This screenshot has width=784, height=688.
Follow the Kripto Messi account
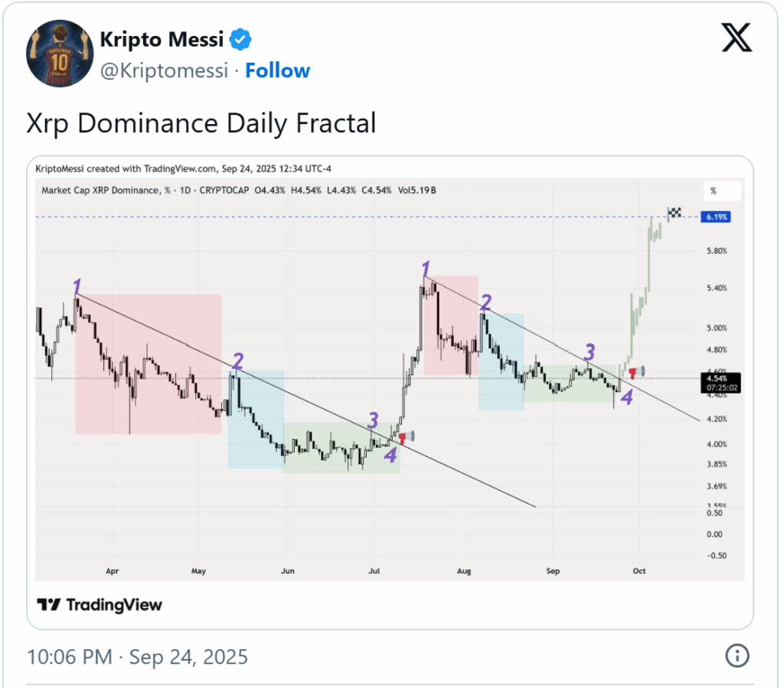(x=277, y=70)
